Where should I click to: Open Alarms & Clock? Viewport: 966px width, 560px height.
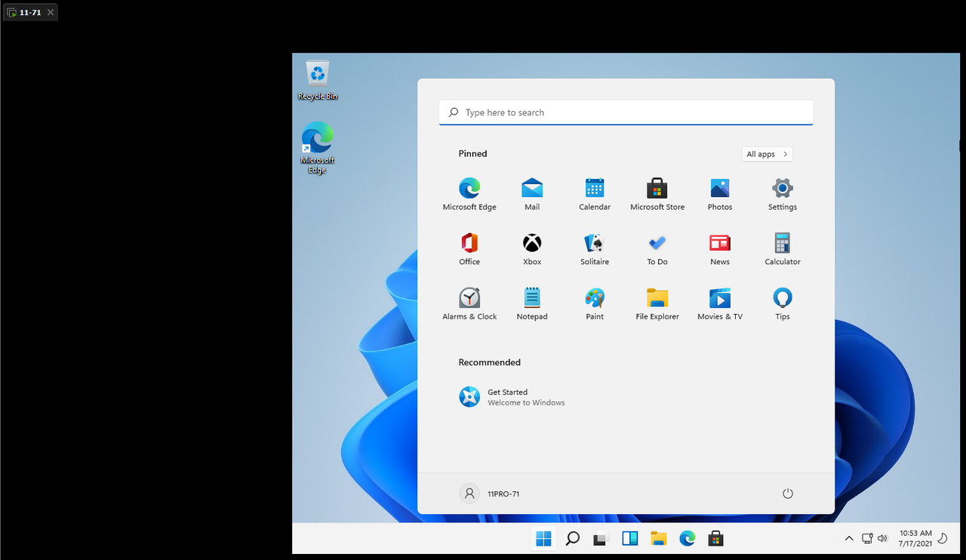point(469,304)
